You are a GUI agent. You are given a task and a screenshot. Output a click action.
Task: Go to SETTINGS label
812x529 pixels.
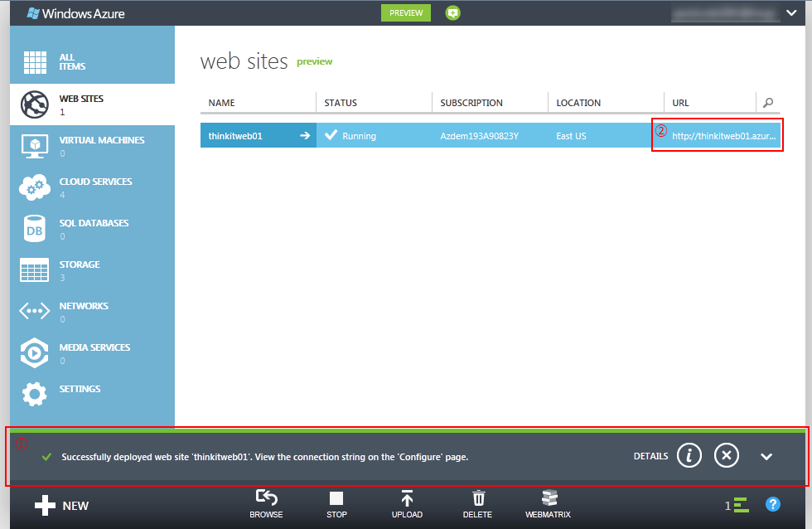pos(80,389)
